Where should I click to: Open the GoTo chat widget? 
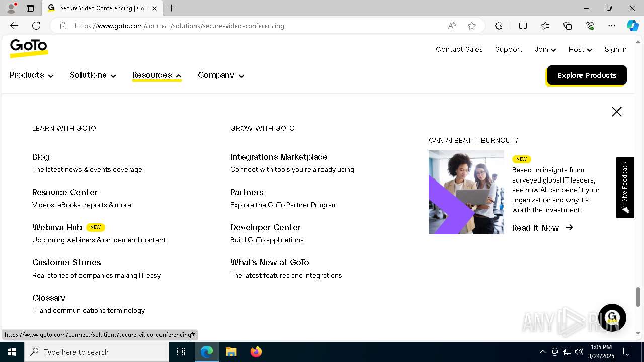612,318
